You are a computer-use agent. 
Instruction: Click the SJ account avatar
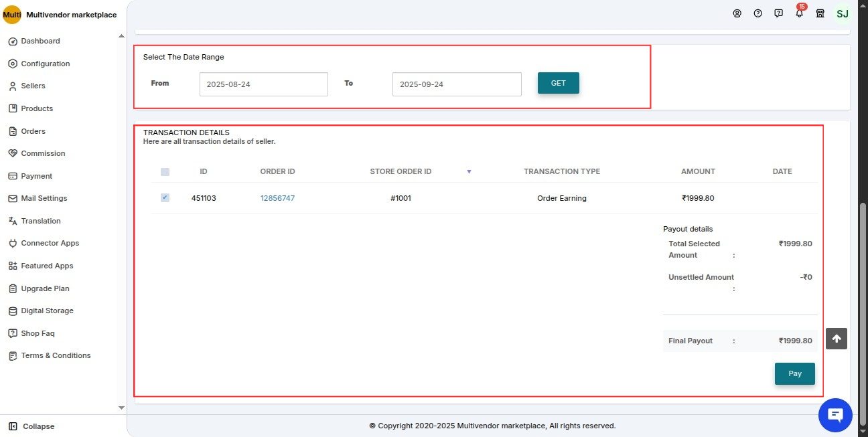[843, 13]
